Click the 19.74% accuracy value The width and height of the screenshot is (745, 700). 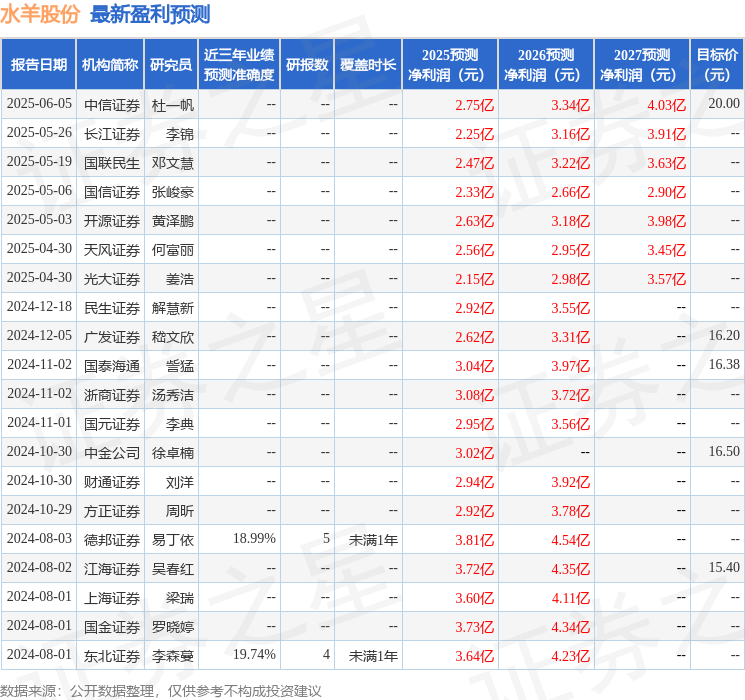click(254, 654)
